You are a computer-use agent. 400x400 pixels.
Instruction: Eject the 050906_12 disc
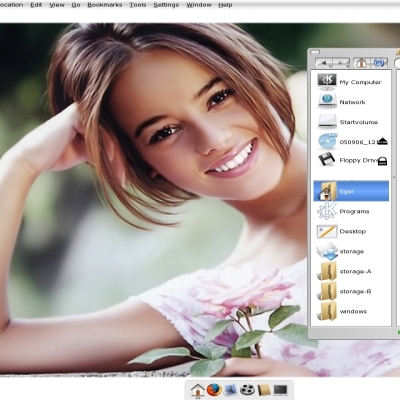pos(383,141)
